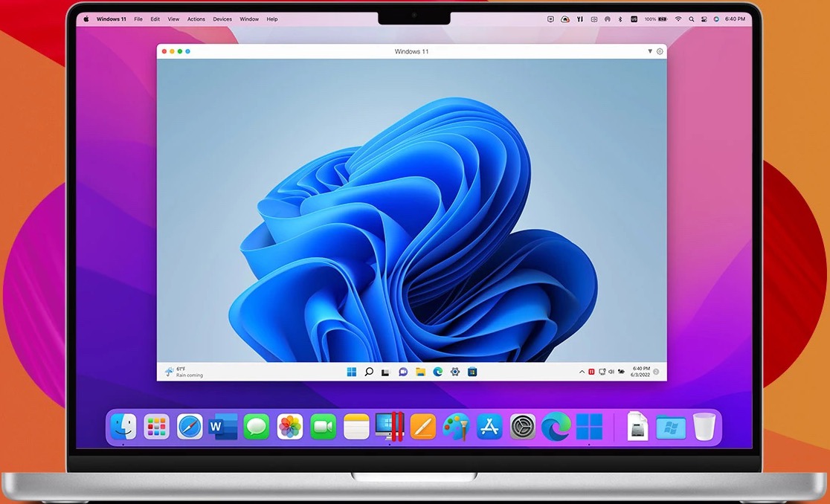Screen dimensions: 830x504
Task: Open Windows Settings gear in taskbar
Action: [455, 372]
